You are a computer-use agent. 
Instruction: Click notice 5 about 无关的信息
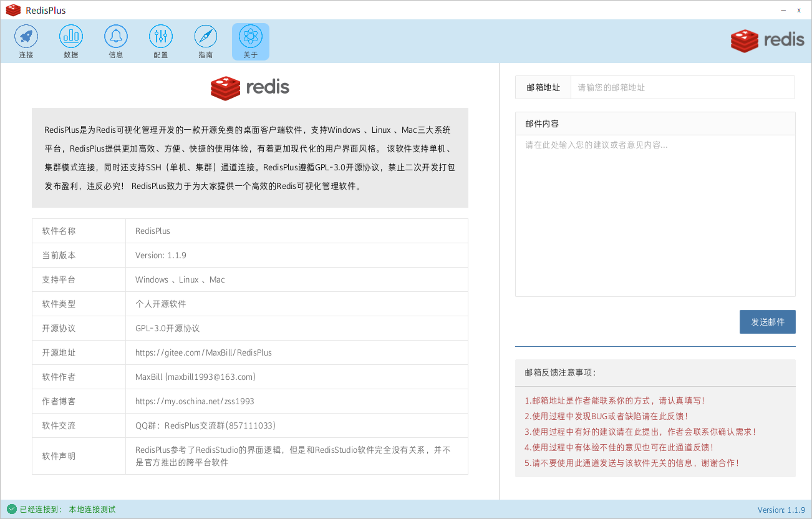632,463
